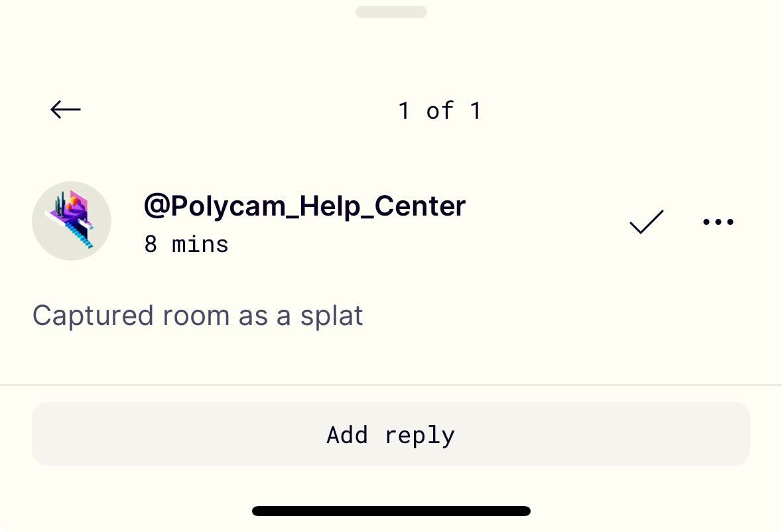Click the sheet drag handle at top

point(391,12)
